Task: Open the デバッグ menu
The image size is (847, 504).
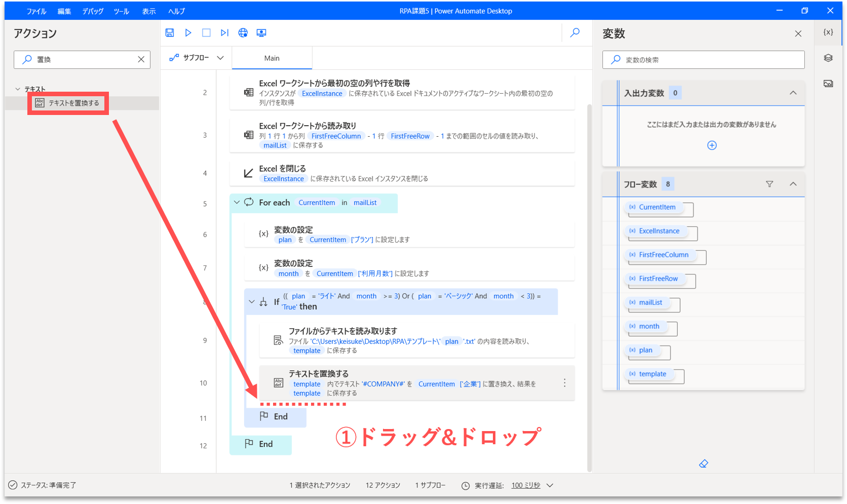Action: point(93,11)
